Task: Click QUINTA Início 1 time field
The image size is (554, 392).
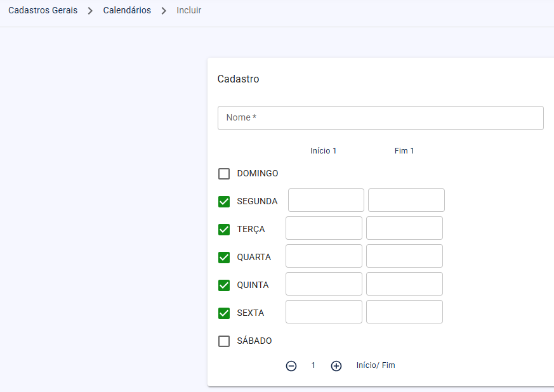Action: tap(324, 284)
